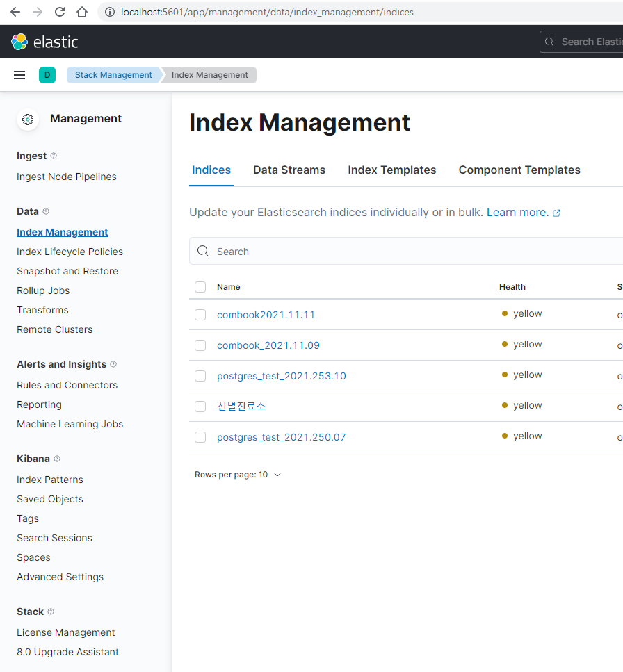This screenshot has width=623, height=672.
Task: Sort table by Name column header
Action: (228, 287)
